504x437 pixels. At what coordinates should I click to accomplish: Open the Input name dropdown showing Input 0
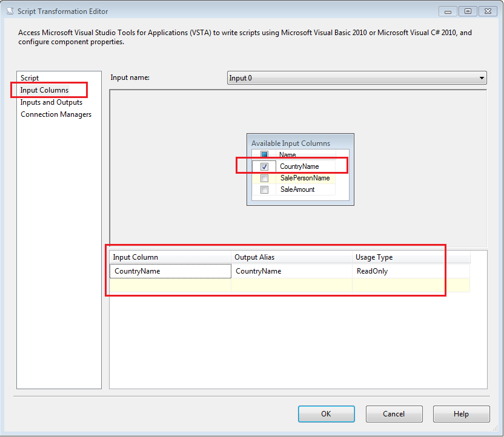coord(482,77)
